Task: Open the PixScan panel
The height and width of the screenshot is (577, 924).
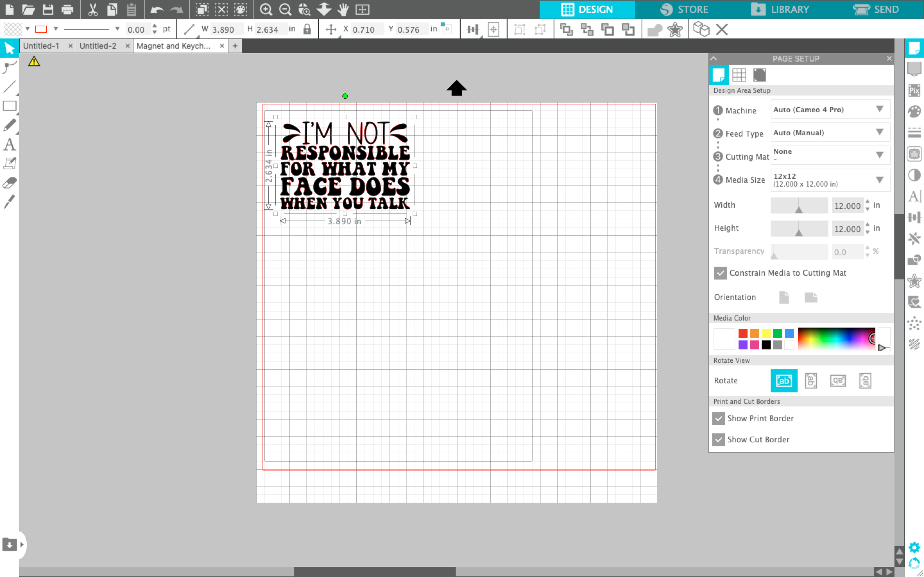Action: point(915,90)
